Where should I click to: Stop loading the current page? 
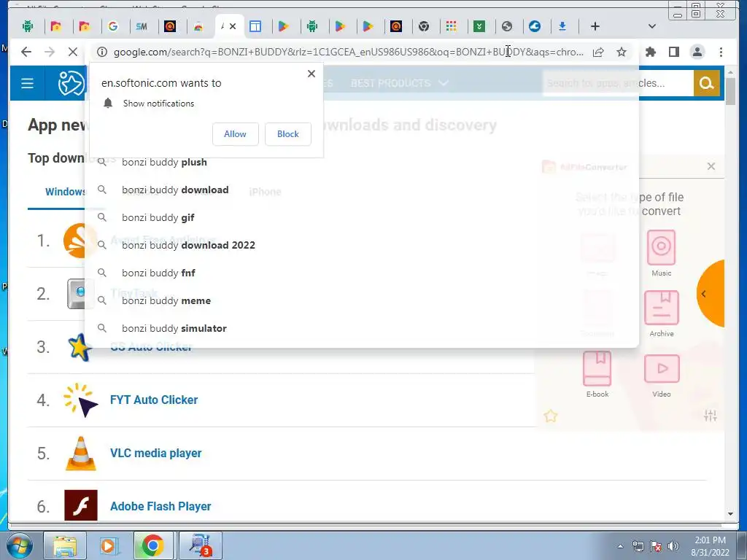click(72, 52)
